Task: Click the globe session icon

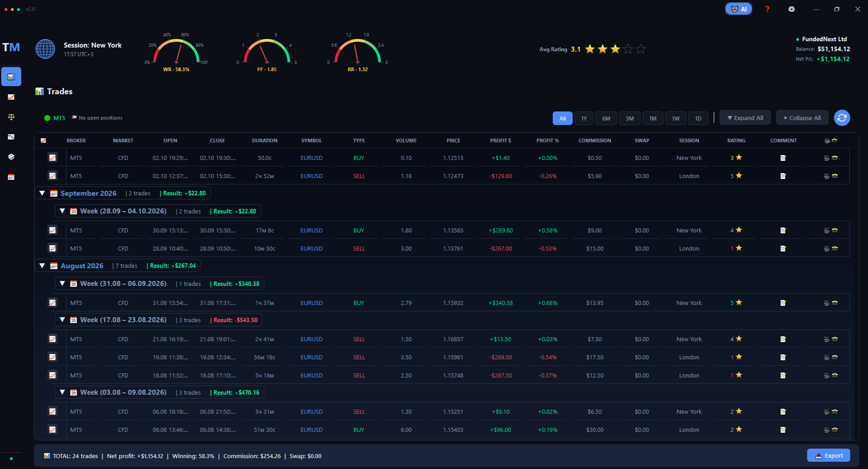Action: (x=45, y=49)
